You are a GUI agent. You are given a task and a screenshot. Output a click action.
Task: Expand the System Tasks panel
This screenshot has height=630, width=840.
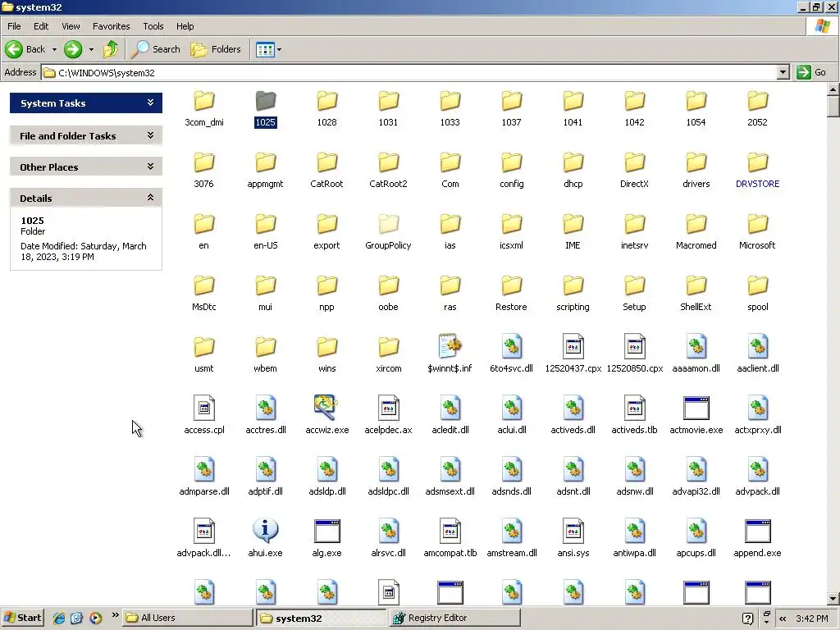pos(151,103)
